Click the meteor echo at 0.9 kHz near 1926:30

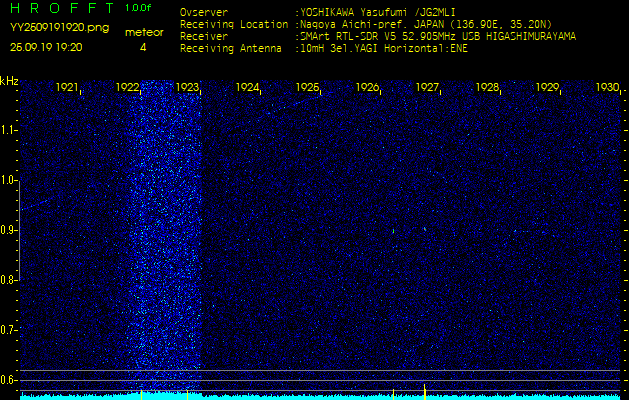[x=394, y=231]
